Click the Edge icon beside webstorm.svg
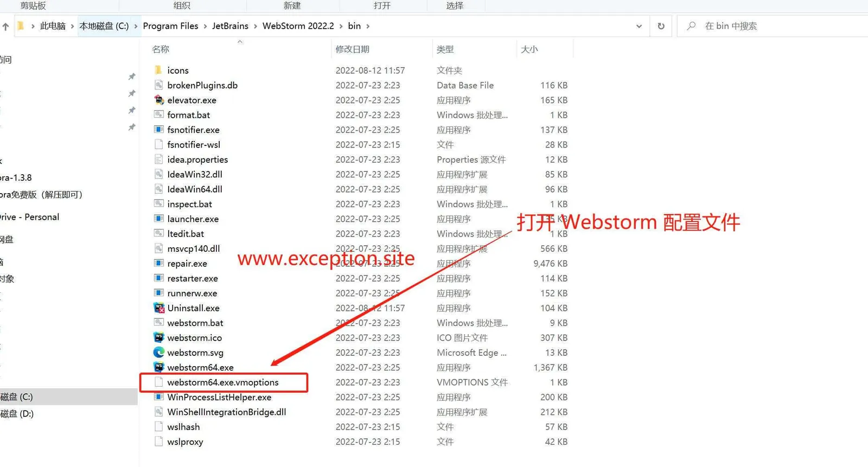 point(158,353)
